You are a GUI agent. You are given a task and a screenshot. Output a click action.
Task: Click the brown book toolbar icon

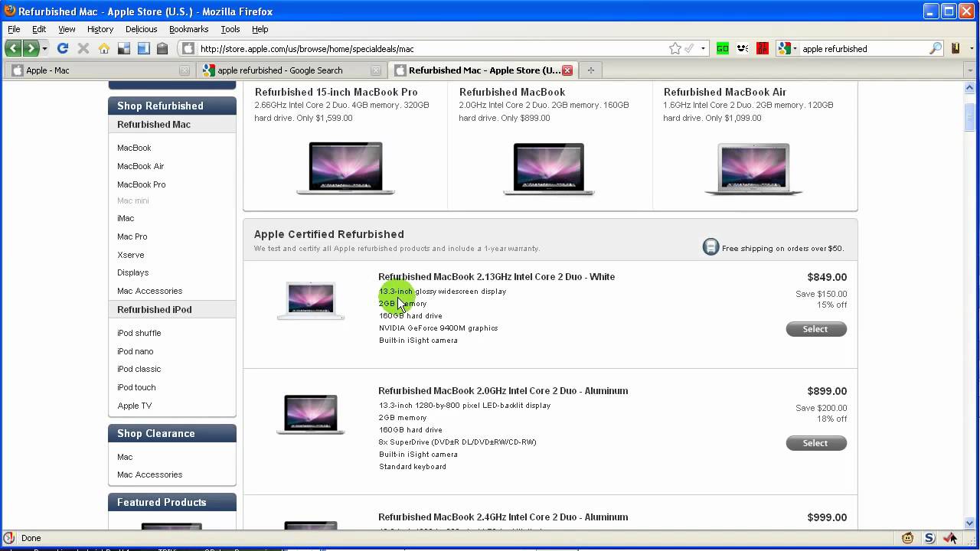pos(955,48)
